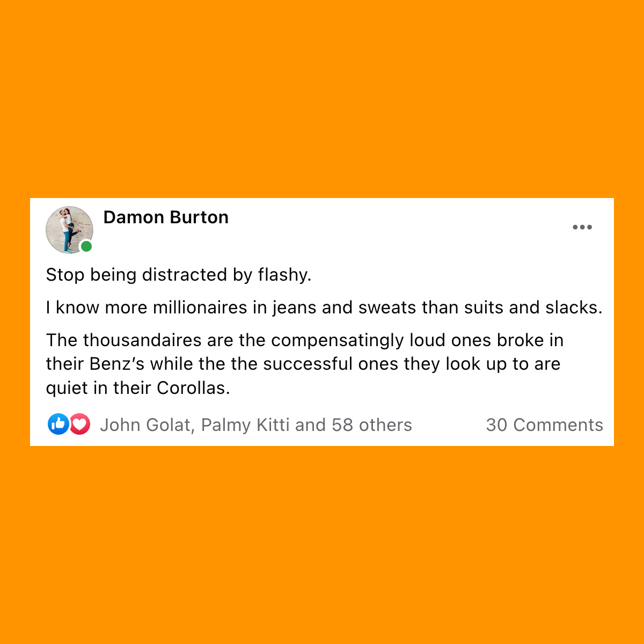Open the 30 Comments link

[544, 425]
